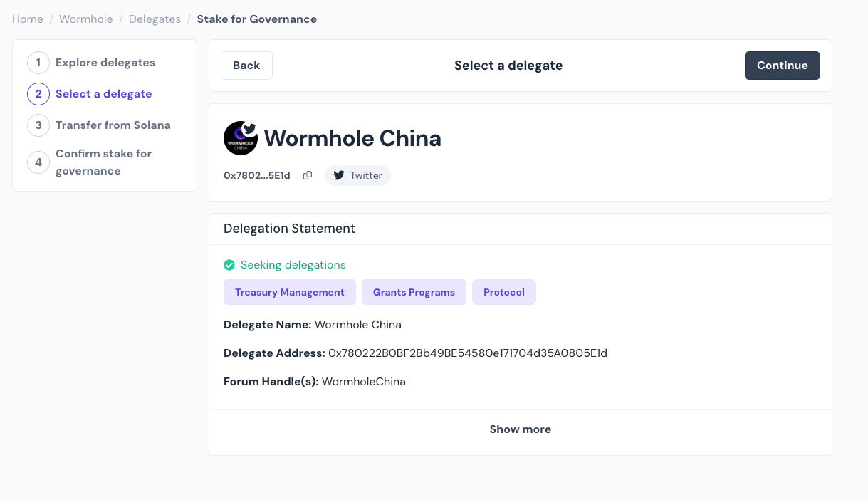The width and height of the screenshot is (868, 500).
Task: Continue to the next staking step
Action: pos(783,66)
